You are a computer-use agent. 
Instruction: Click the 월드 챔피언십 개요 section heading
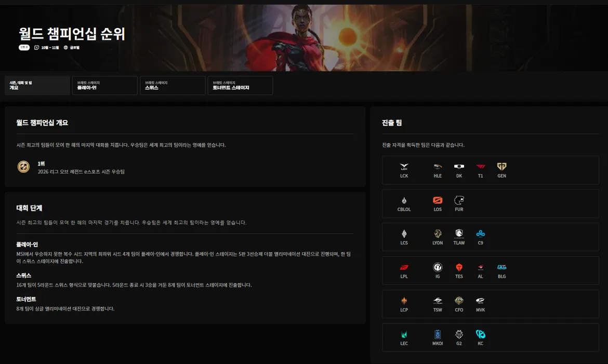point(42,123)
